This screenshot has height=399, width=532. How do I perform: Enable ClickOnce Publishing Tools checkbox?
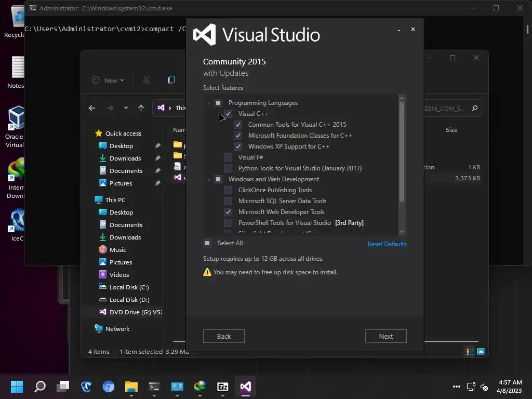[229, 190]
